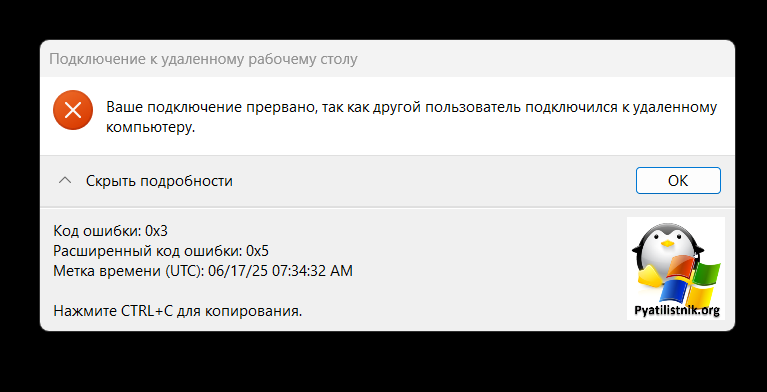Click the "Скрыть подробности" label
Viewport: 767px width, 392px height.
click(x=159, y=181)
